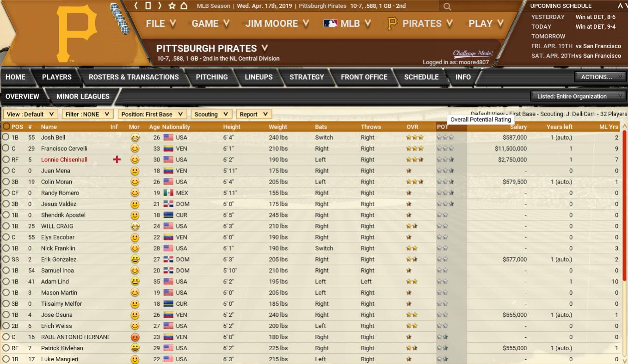Expand the Listed: Entire Organization dropdown
Screen dimensions: 628x364
[578, 96]
